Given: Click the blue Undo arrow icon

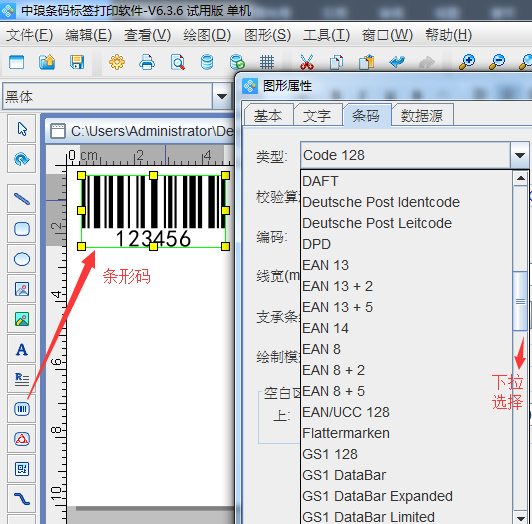Looking at the screenshot, I should coord(397,62).
